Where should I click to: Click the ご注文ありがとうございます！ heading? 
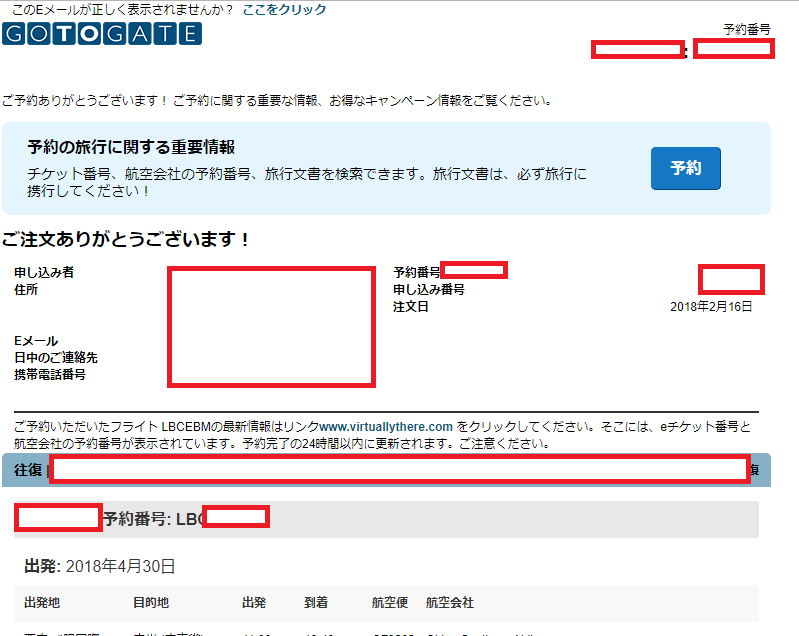(125, 240)
